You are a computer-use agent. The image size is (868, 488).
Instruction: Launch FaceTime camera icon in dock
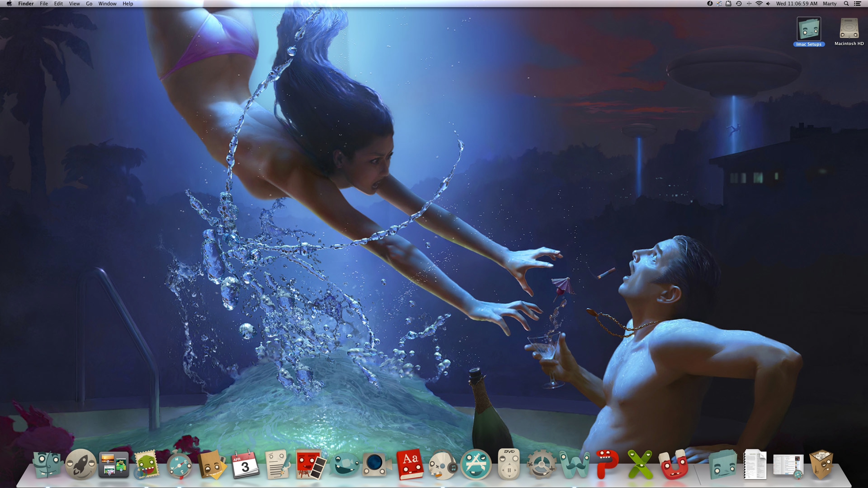(377, 464)
